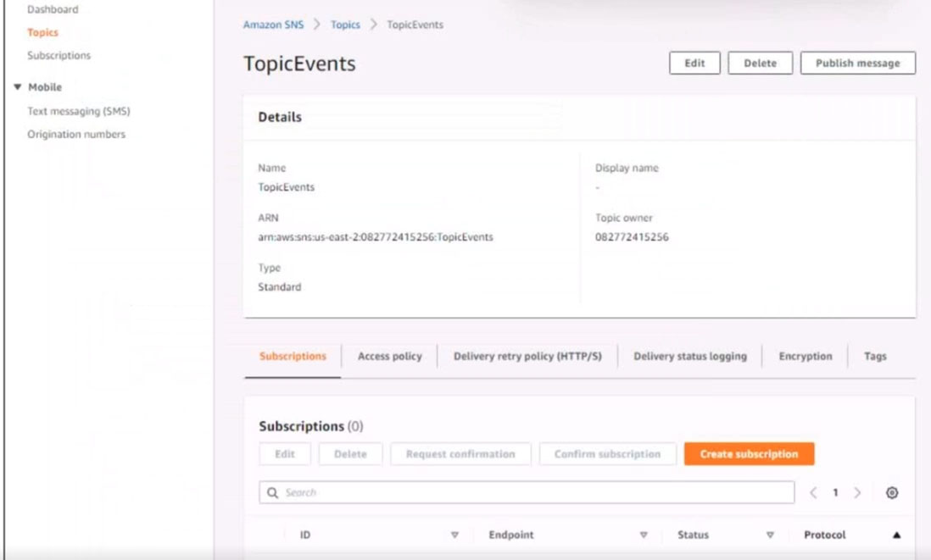The image size is (931, 560).
Task: Click the search magnifier icon
Action: click(272, 492)
